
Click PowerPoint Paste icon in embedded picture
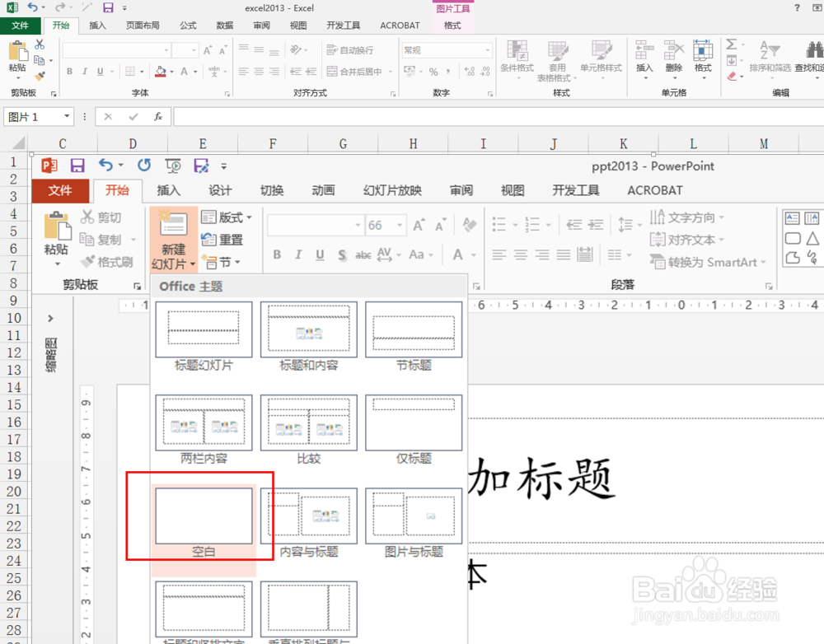pyautogui.click(x=57, y=227)
